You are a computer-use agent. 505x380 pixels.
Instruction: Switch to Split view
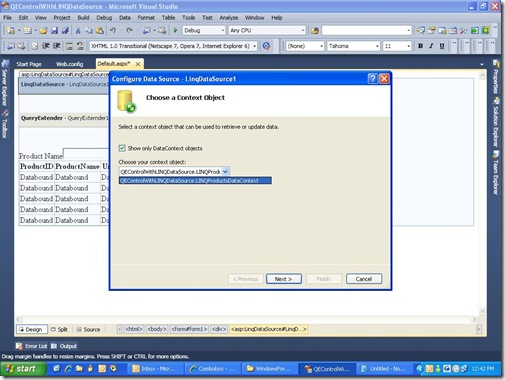(59, 329)
